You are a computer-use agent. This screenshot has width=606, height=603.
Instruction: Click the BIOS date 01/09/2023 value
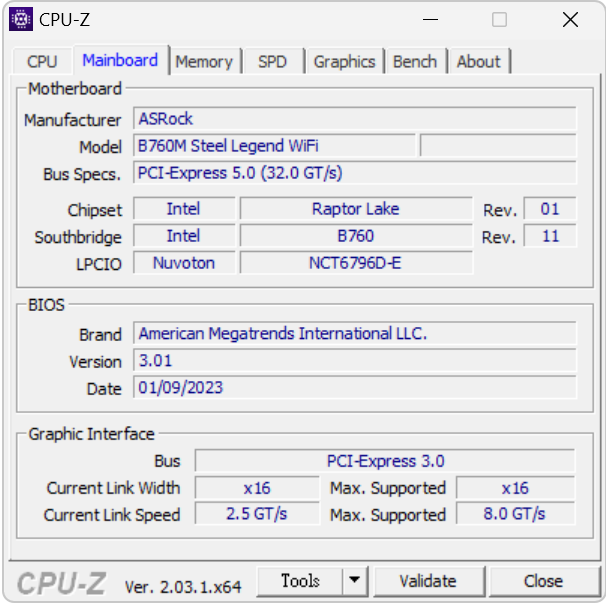coord(354,388)
